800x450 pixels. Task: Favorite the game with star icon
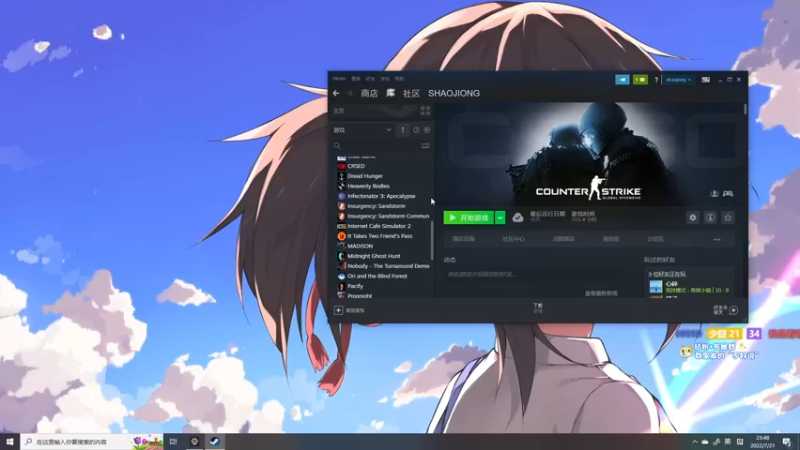(728, 218)
